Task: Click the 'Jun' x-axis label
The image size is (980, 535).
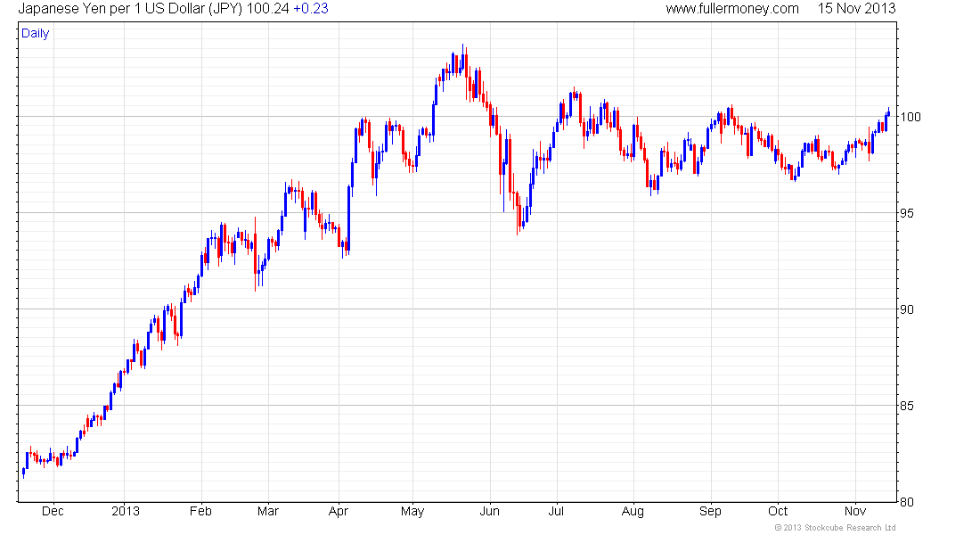Action: [489, 511]
